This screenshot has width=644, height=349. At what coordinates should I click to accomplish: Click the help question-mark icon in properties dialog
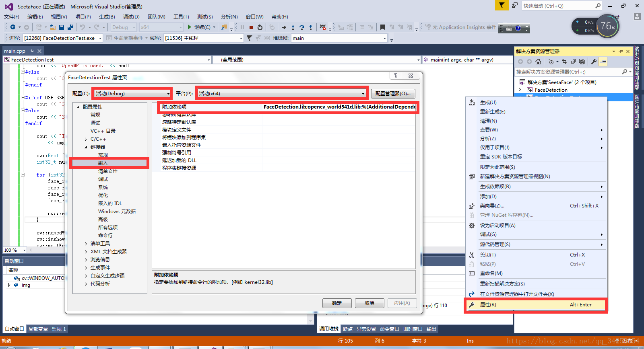(x=396, y=76)
